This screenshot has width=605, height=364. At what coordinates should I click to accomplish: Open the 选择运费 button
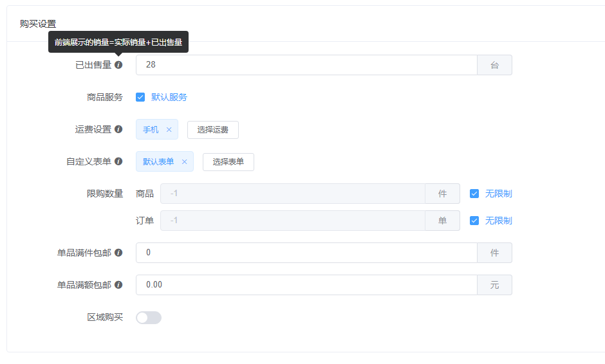pos(213,129)
